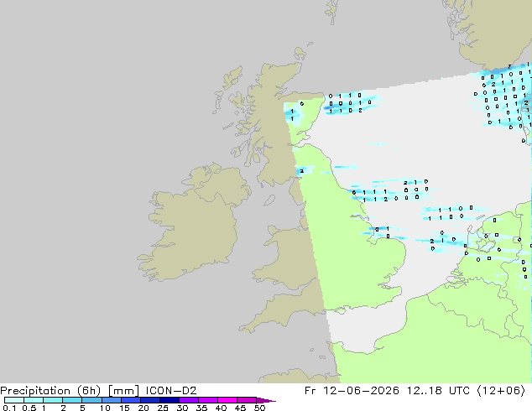Click the 1–2 mm legend color swatch
The image size is (532, 411).
pos(53,400)
